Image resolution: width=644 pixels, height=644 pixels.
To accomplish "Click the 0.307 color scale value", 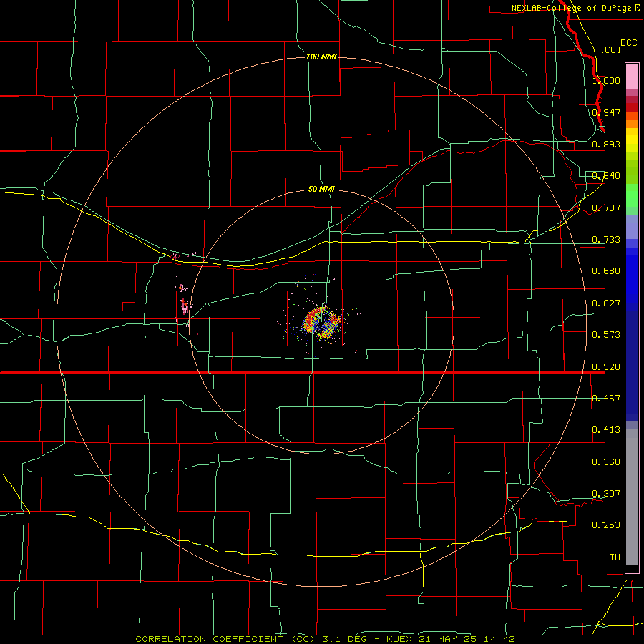I will coord(606,494).
